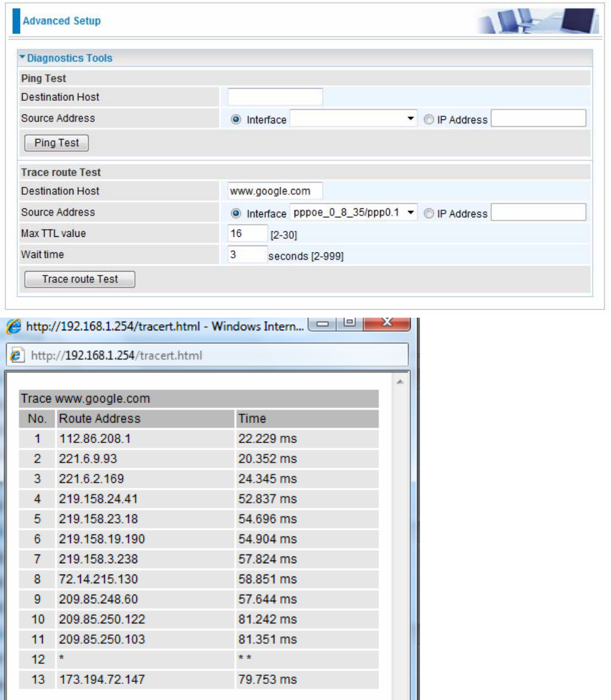Click route address 72.14.215.130
The width and height of the screenshot is (611, 700).
(98, 579)
